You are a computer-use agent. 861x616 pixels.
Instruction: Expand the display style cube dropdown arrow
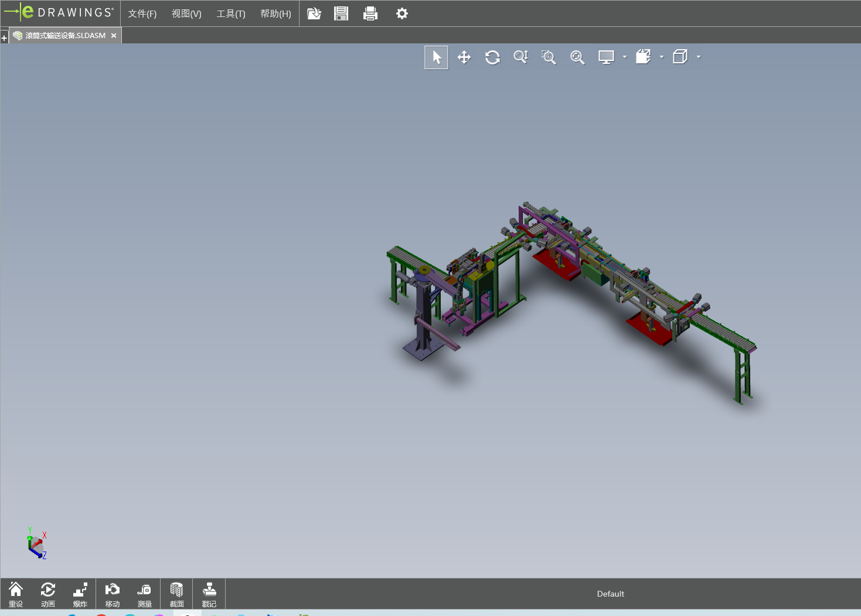click(699, 57)
